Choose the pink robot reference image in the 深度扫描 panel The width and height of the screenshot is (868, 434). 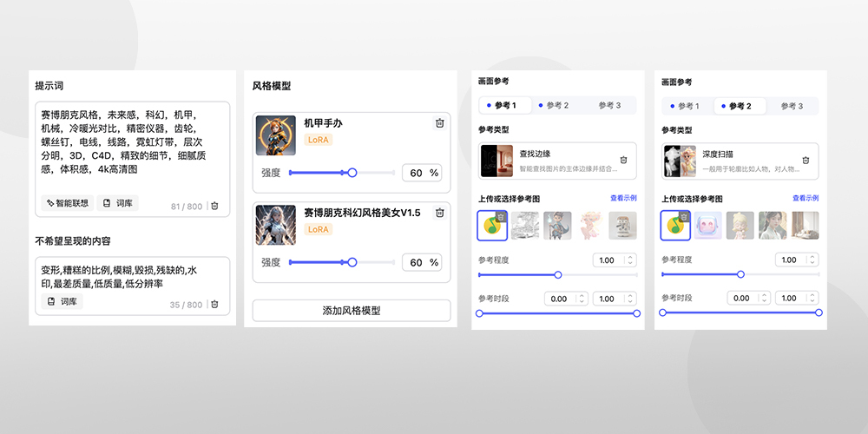tap(708, 226)
